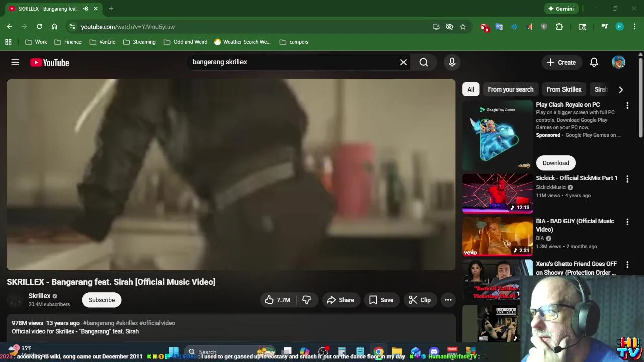The height and width of the screenshot is (362, 644).
Task: Open the media controls icon
Action: (604, 27)
